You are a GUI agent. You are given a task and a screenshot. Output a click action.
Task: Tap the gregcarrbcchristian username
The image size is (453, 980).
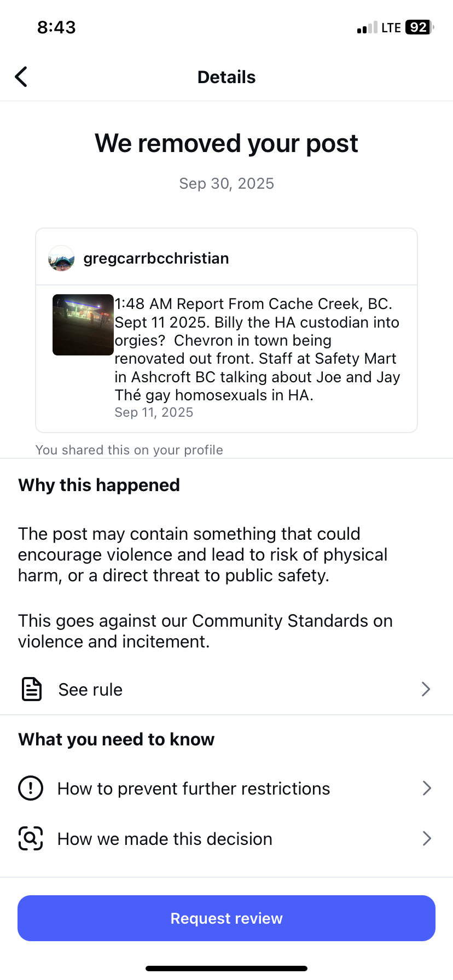tap(156, 259)
